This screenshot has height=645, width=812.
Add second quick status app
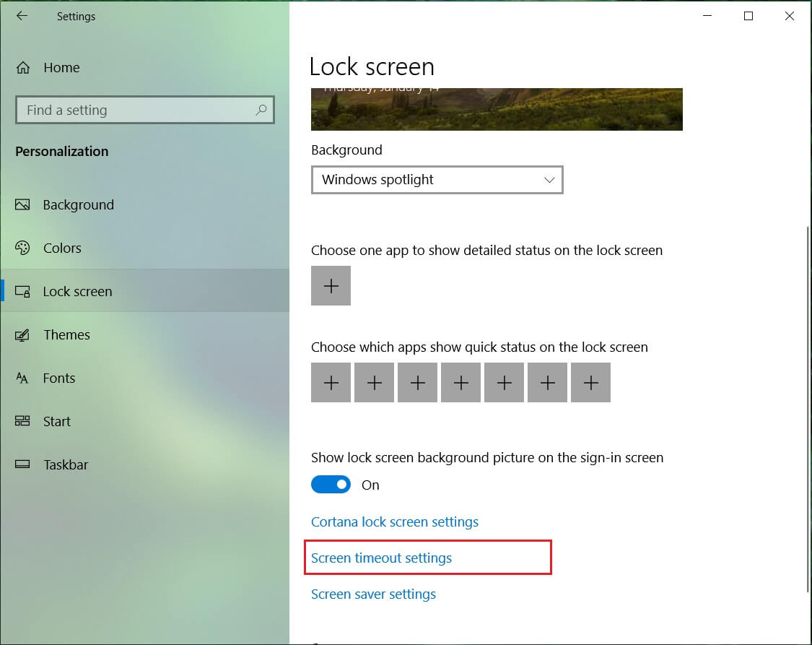(375, 382)
